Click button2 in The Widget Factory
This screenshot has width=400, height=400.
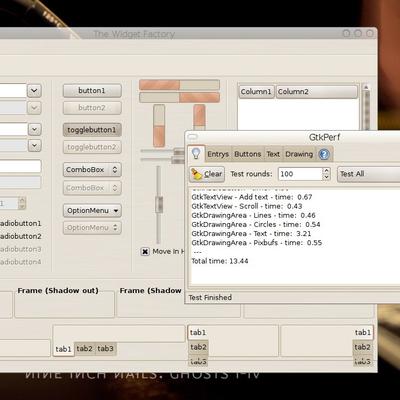pyautogui.click(x=92, y=108)
